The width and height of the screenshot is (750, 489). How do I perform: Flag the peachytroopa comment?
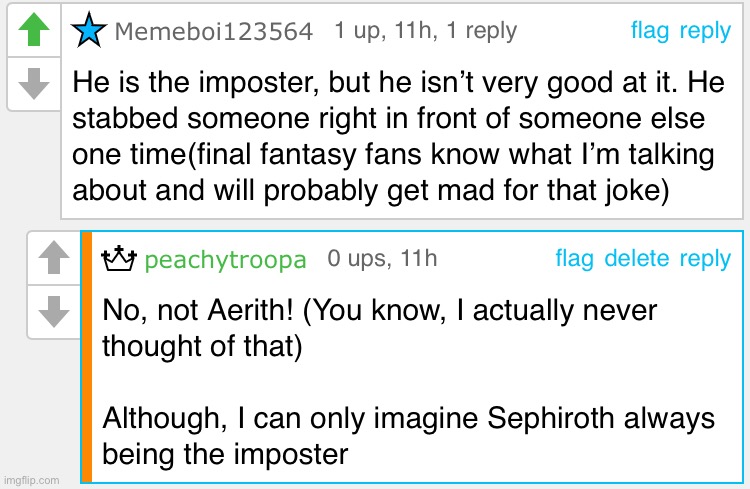point(574,259)
